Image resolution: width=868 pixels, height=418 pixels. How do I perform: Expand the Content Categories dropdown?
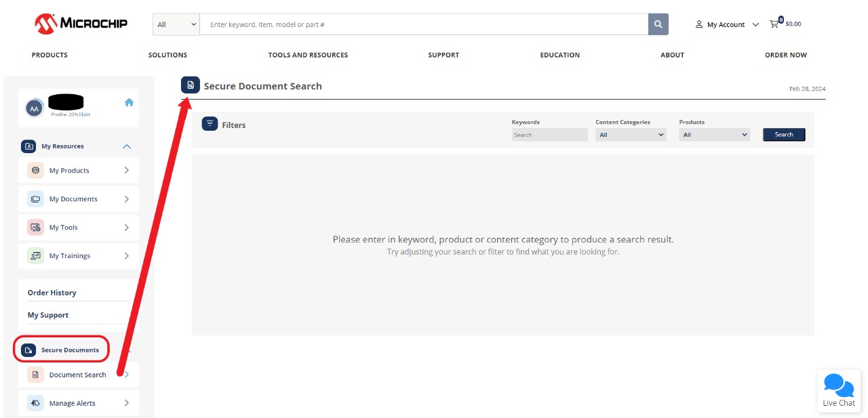(x=631, y=134)
